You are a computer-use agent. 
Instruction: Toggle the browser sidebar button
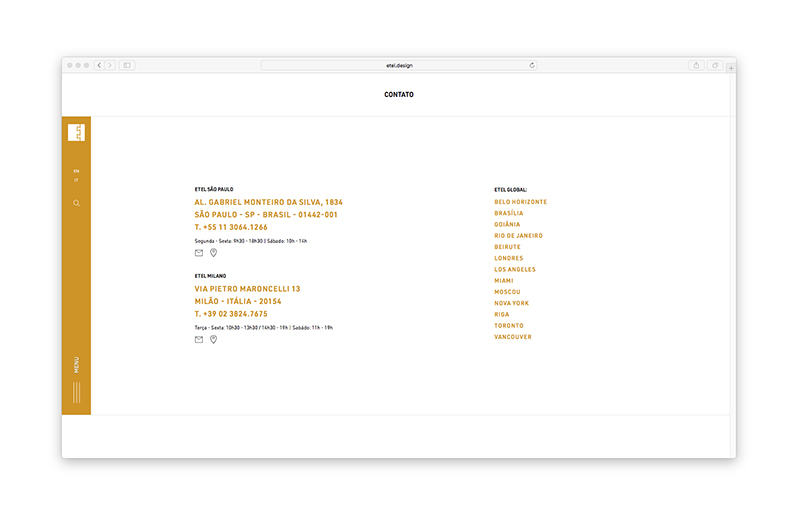127,65
